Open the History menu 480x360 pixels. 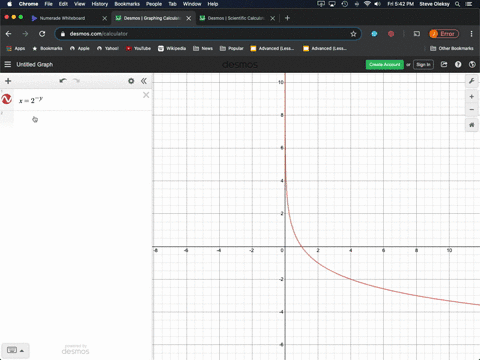click(x=100, y=4)
